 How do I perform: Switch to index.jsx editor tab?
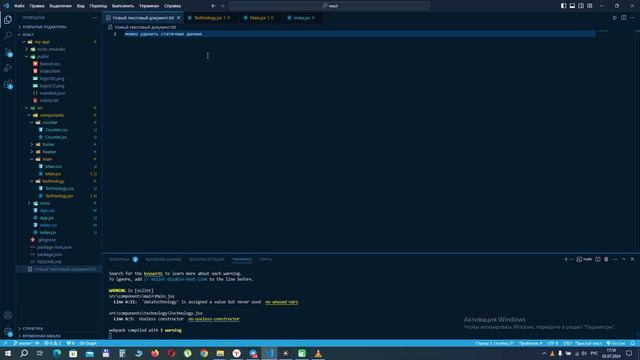(x=302, y=18)
